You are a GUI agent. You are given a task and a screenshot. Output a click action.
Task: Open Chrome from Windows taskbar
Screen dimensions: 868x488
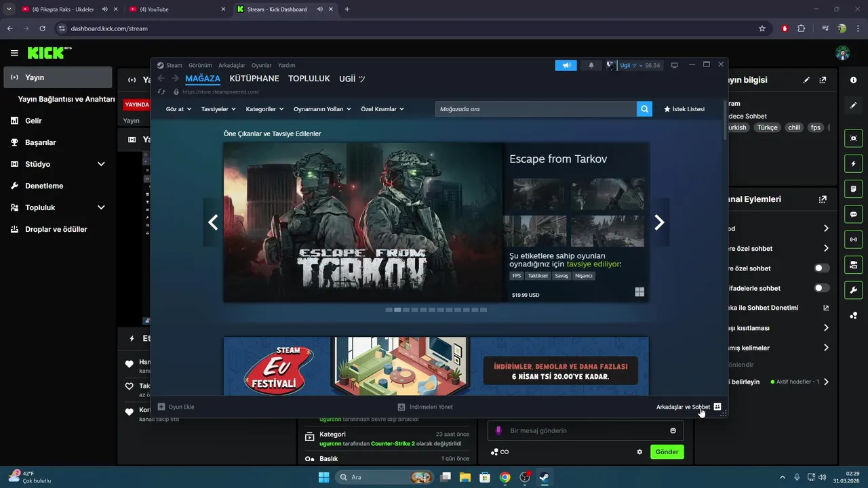[505, 477]
